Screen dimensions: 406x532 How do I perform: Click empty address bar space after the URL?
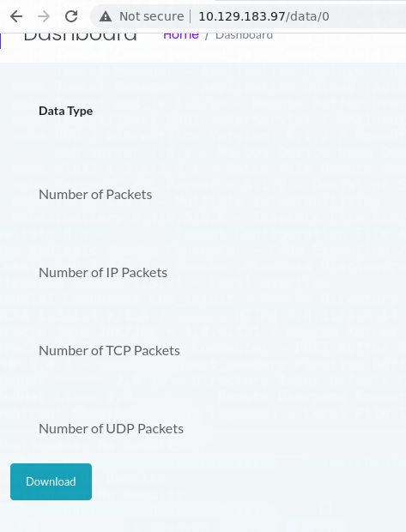(x=367, y=16)
